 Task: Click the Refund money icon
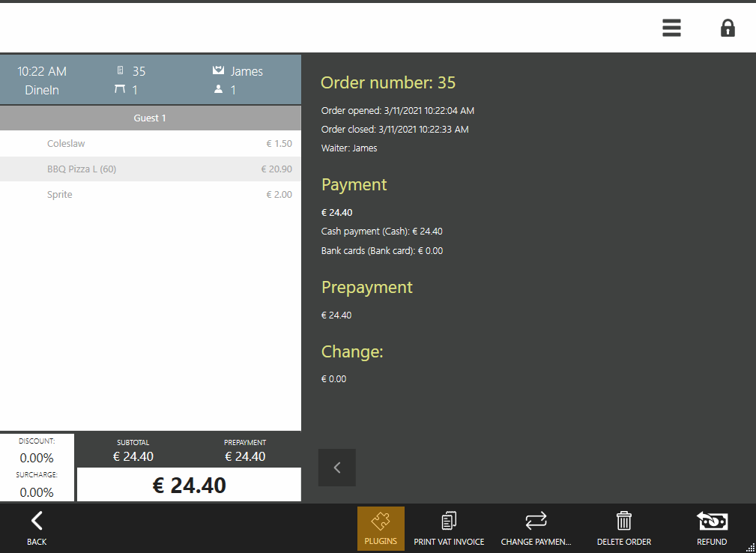[711, 528]
